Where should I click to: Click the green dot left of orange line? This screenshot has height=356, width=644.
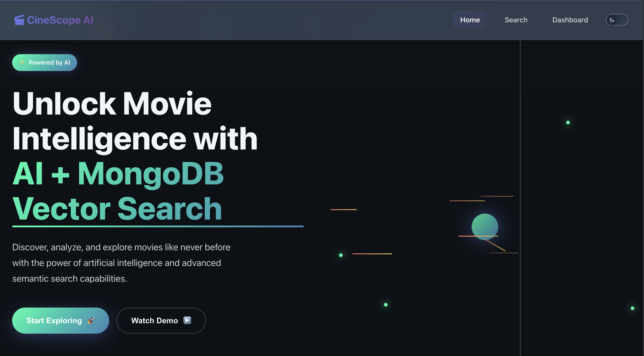(x=341, y=255)
